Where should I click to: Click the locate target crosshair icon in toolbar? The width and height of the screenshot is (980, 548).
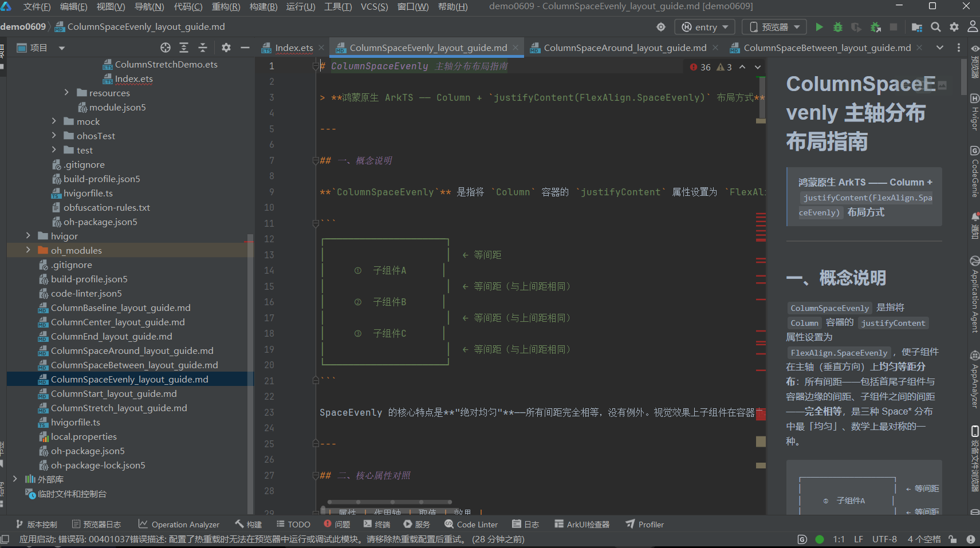pyautogui.click(x=661, y=27)
